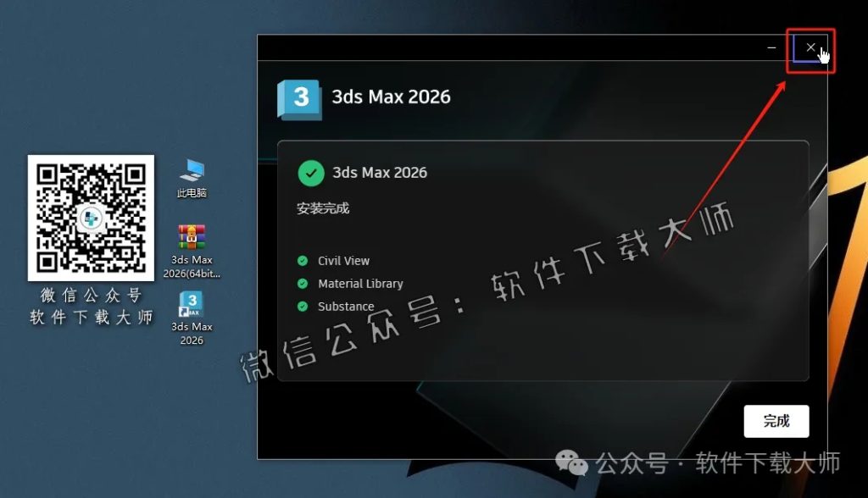Click the green checkmark beside 3ds Max 2026

click(x=311, y=174)
